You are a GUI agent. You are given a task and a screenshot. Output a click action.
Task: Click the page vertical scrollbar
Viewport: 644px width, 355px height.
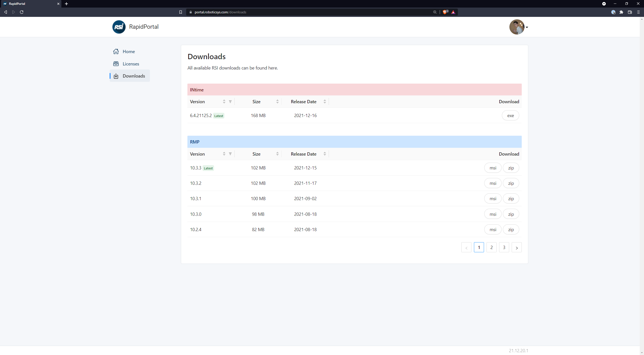click(x=642, y=186)
